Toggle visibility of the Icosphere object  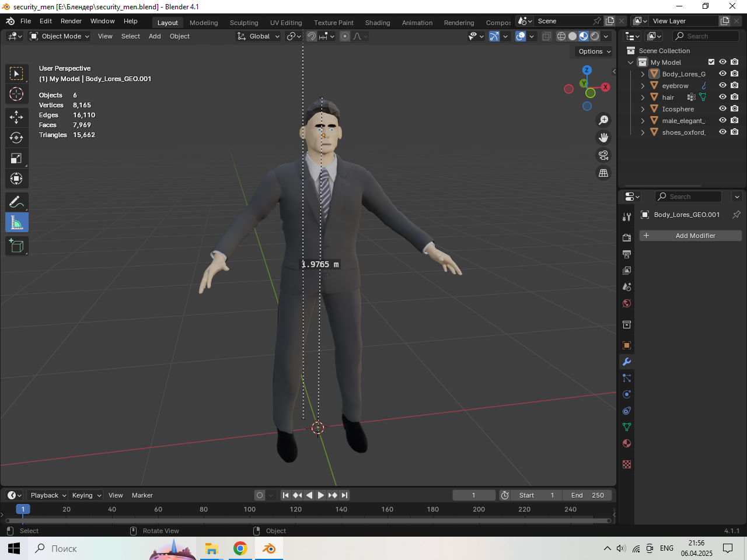click(722, 109)
